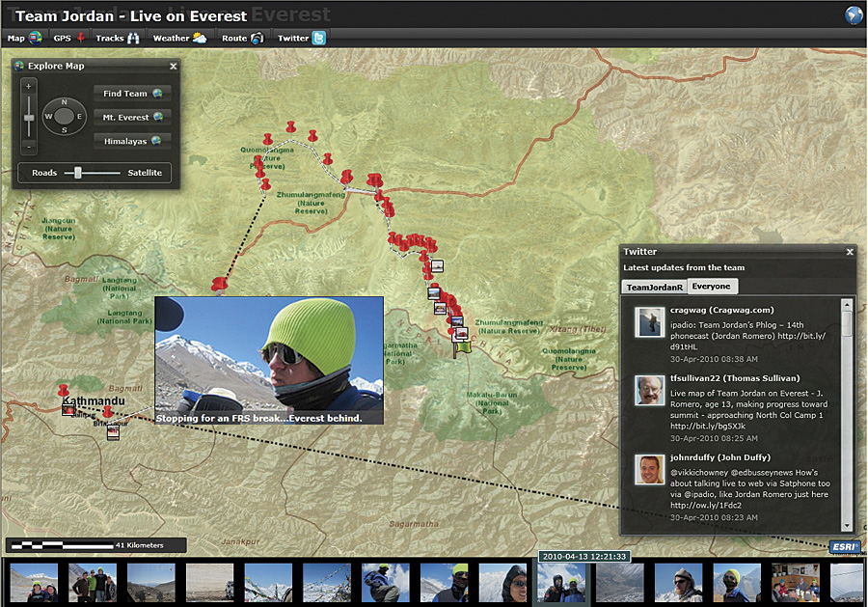Click the Satellite label on basemap slider
The width and height of the screenshot is (868, 607).
tap(145, 173)
